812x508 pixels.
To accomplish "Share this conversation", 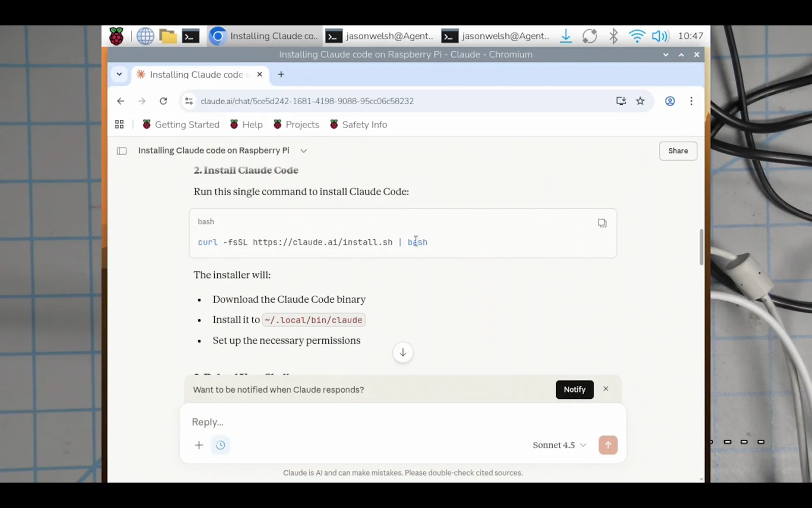I will click(678, 151).
